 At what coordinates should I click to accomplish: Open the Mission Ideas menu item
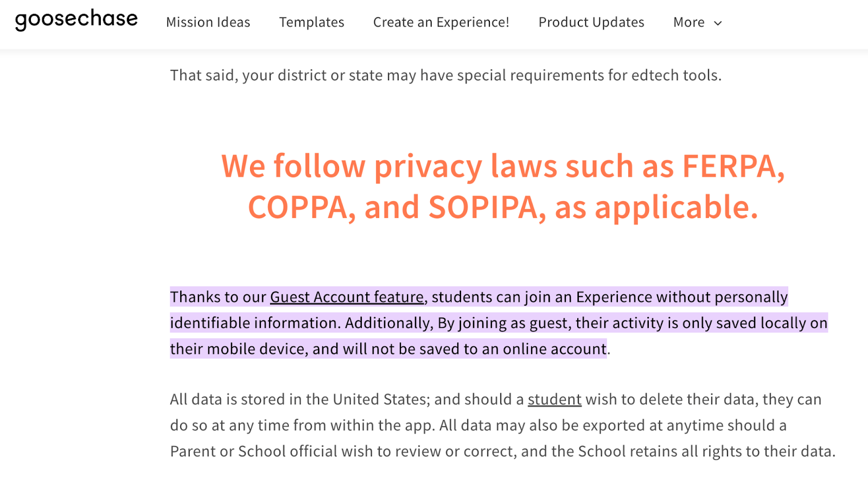(x=208, y=22)
